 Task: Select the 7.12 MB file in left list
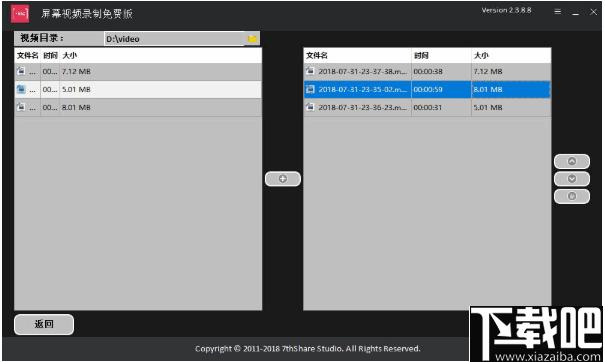point(138,71)
